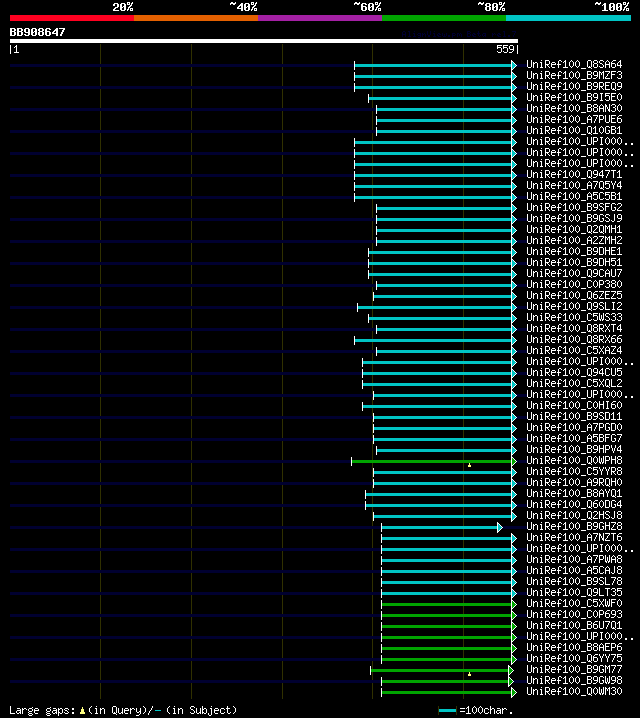640x718 pixels.
Task: Choose the UniRef100_Q0WM30 row label
Action: [574, 691]
